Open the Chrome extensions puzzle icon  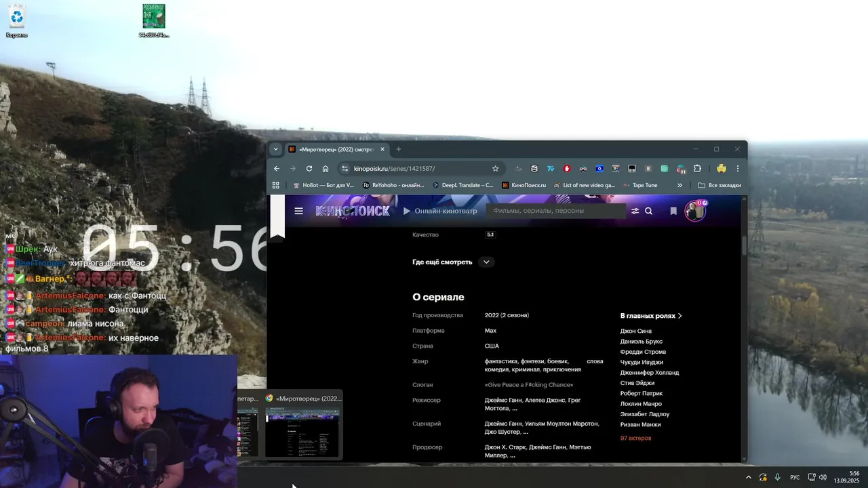coord(697,169)
